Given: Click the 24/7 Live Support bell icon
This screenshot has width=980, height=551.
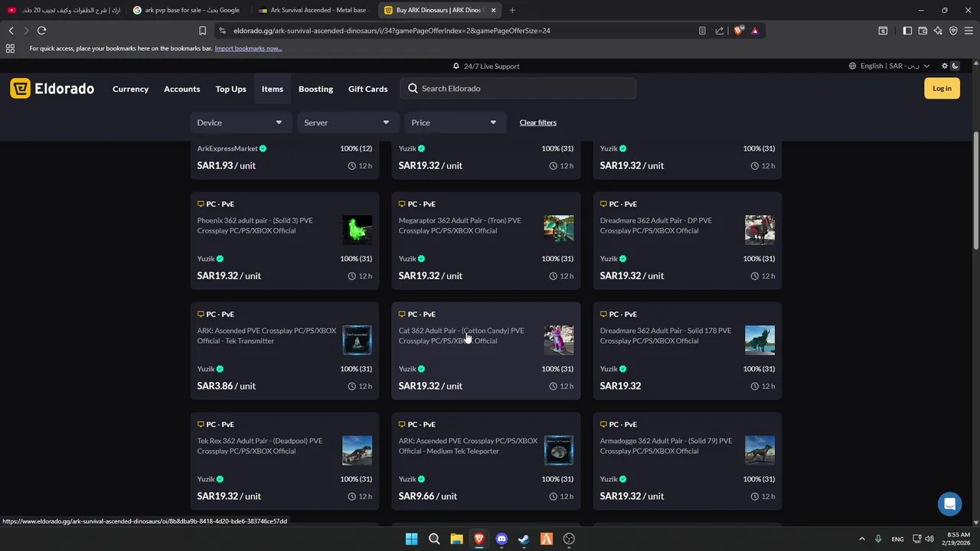Looking at the screenshot, I should point(456,67).
